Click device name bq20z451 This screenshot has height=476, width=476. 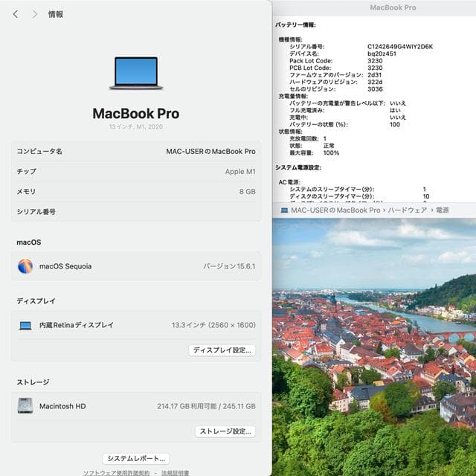382,54
